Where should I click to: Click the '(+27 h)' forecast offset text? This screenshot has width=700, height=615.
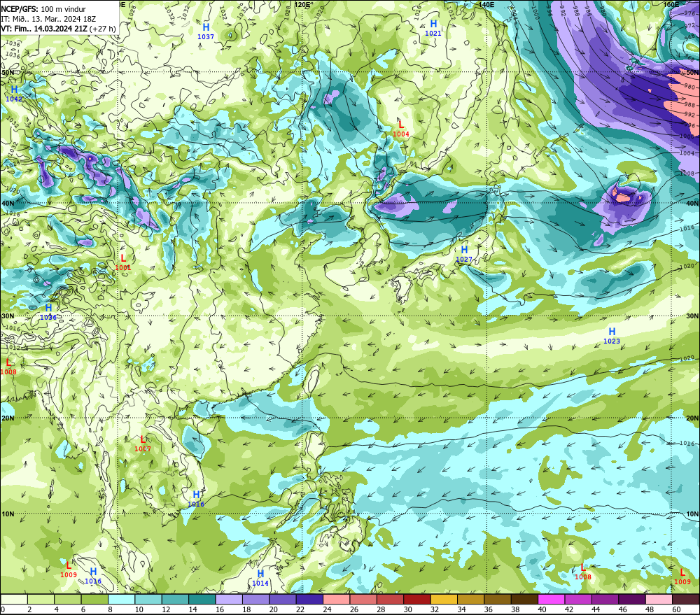tap(102, 29)
